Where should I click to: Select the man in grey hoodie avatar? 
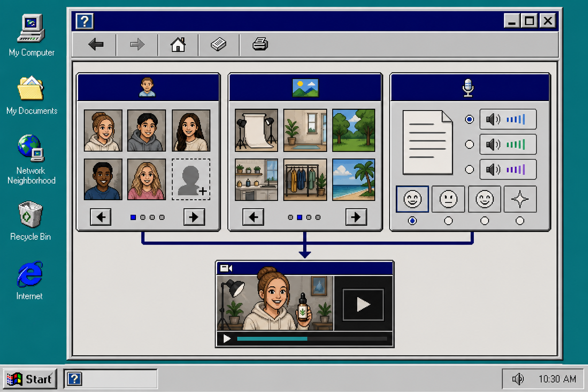coord(147,131)
